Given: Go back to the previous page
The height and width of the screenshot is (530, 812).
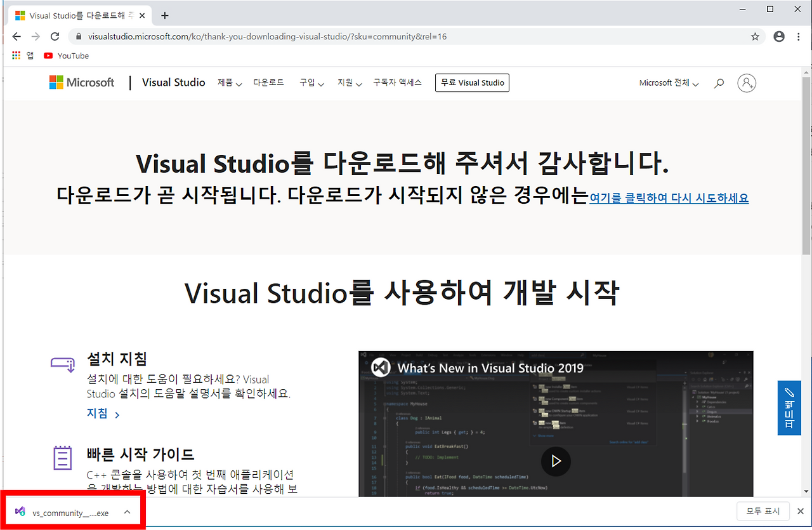Looking at the screenshot, I should pyautogui.click(x=16, y=37).
